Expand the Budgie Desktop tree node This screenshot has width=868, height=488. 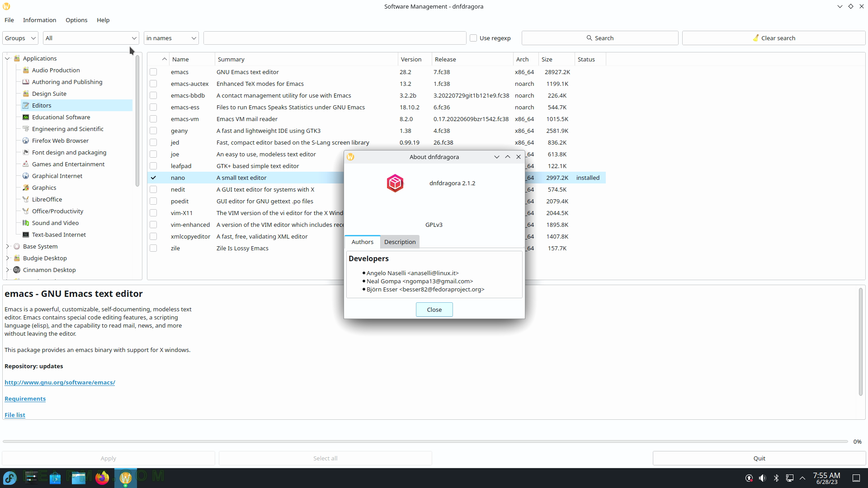point(7,258)
